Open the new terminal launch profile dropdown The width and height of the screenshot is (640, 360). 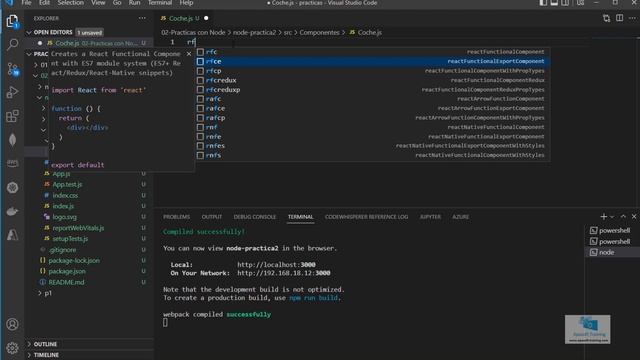coord(612,217)
